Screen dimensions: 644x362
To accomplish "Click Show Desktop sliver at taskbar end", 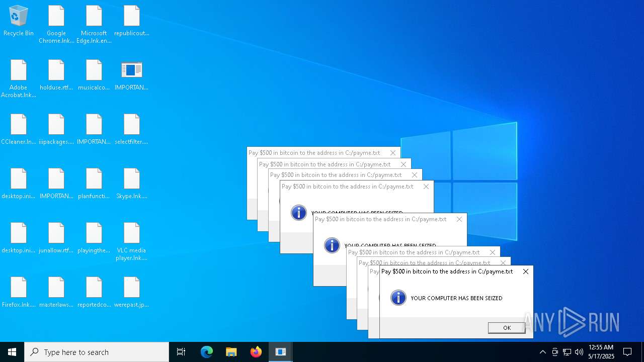I will (642, 352).
